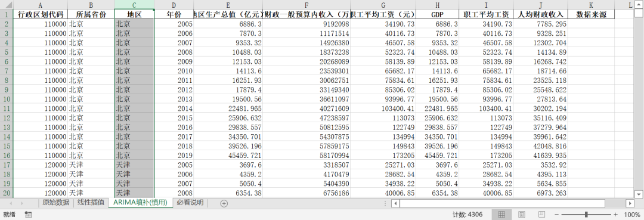Click the year 2013 cell
The image size is (644, 220).
point(174,100)
